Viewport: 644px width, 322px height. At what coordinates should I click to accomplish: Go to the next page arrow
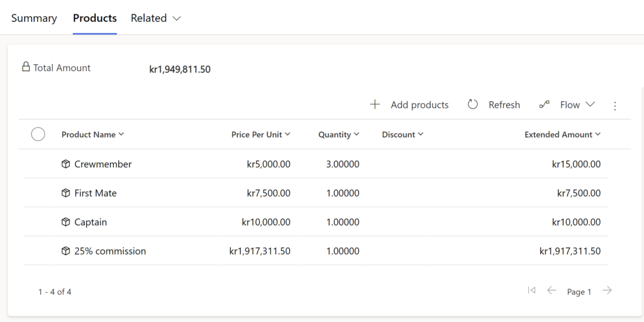pos(607,291)
